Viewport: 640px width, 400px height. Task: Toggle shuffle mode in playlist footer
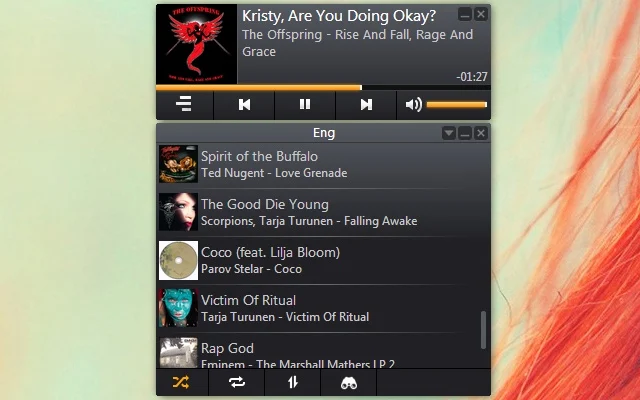point(181,382)
